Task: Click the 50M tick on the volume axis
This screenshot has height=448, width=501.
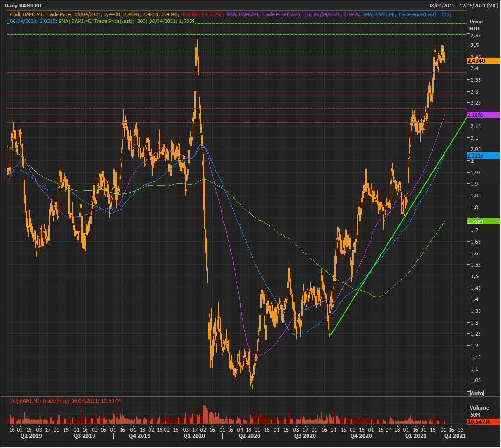Action: pyautogui.click(x=475, y=415)
